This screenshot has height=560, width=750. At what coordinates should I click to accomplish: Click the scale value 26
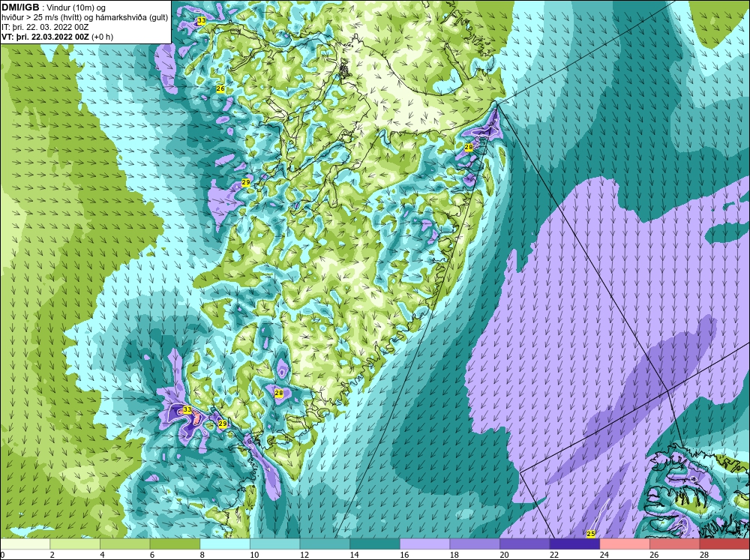point(654,555)
